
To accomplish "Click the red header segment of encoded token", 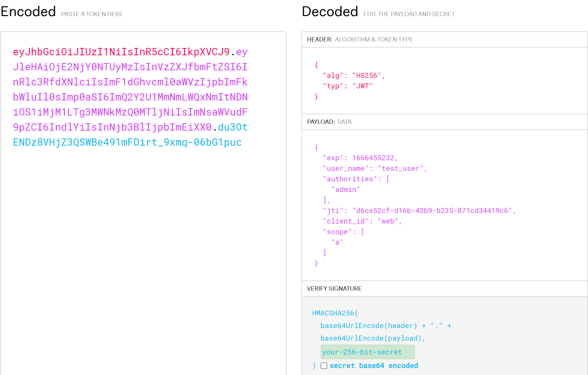I will coord(121,52).
